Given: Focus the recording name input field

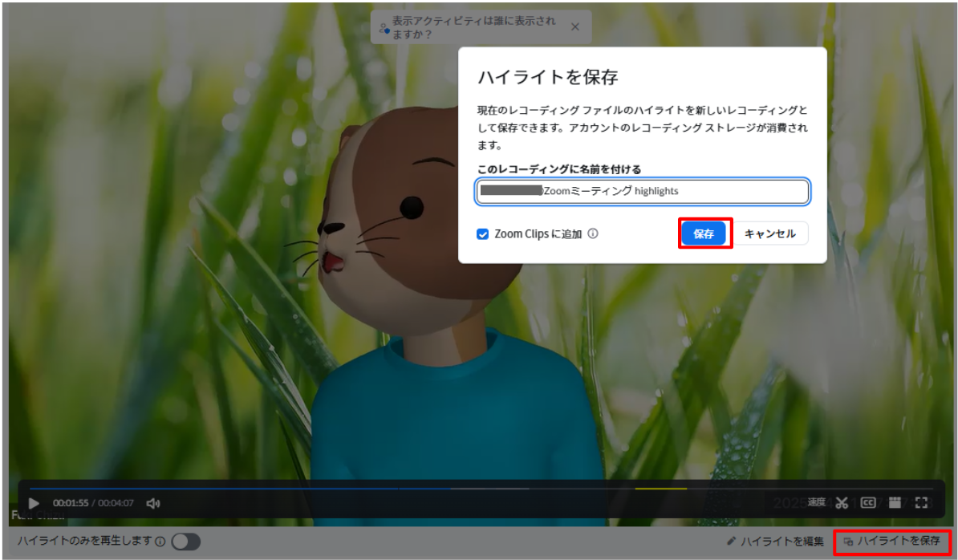Looking at the screenshot, I should tap(643, 191).
